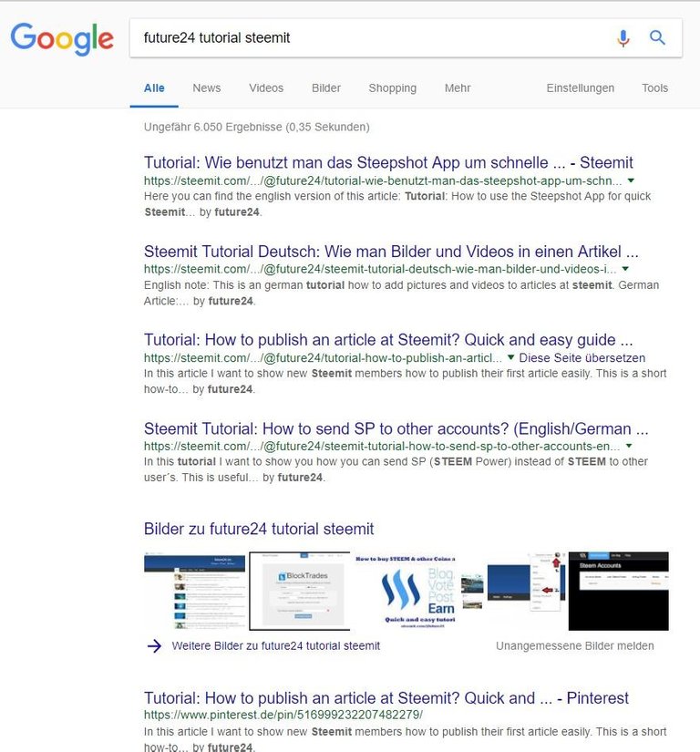This screenshot has height=752, width=700.
Task: Open the BlockTrades image thumbnail
Action: [x=300, y=591]
